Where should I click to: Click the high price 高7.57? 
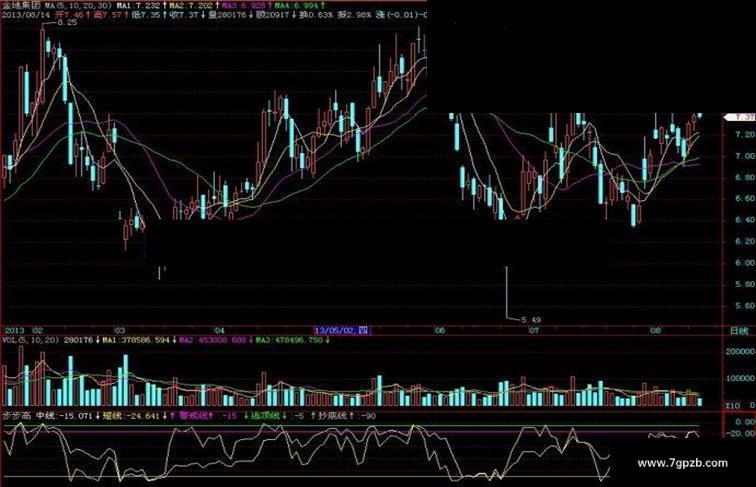[108, 15]
